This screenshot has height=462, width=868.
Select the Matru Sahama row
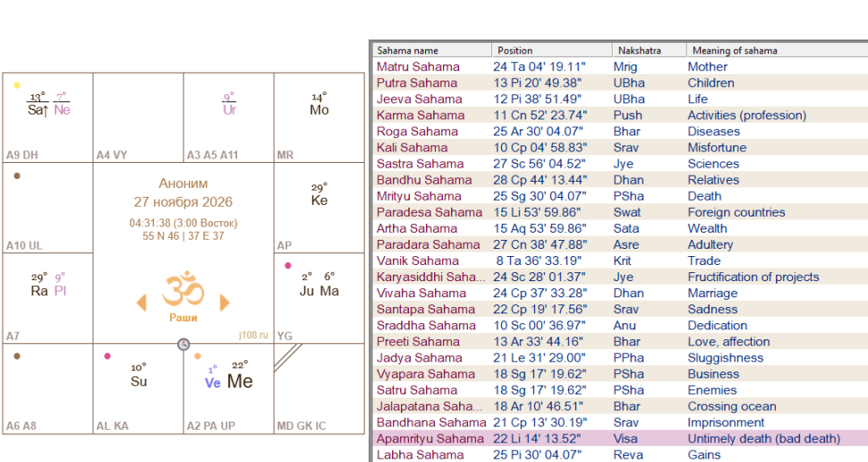[620, 66]
